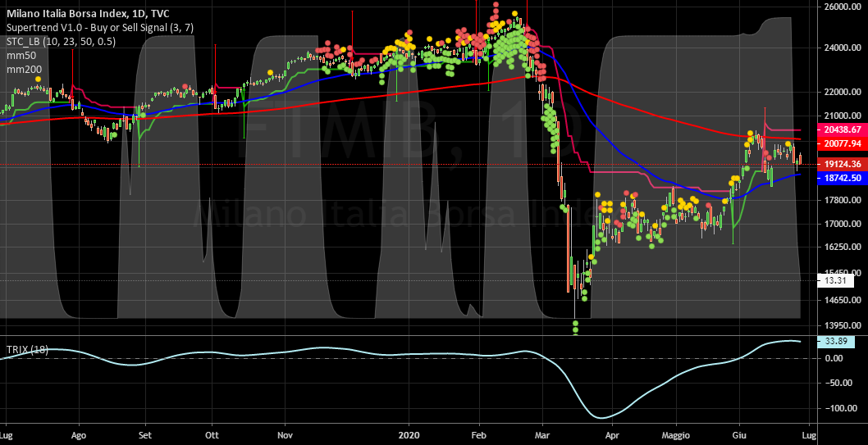Click the 13950.00 price scale value
This screenshot has width=868, height=445.
(842, 325)
